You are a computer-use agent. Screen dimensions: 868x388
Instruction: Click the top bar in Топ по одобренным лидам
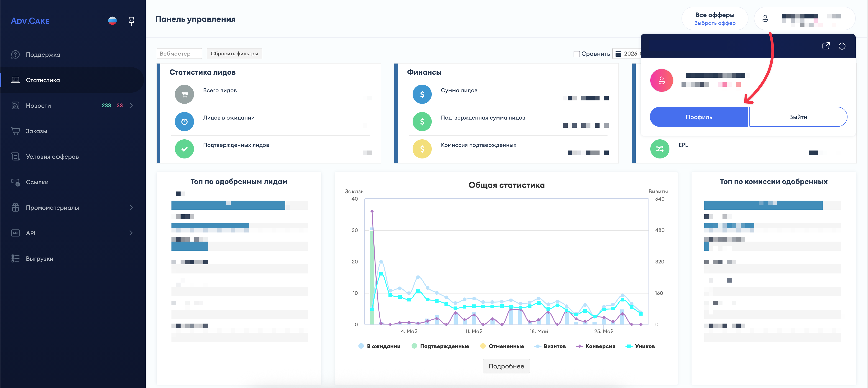click(x=228, y=205)
